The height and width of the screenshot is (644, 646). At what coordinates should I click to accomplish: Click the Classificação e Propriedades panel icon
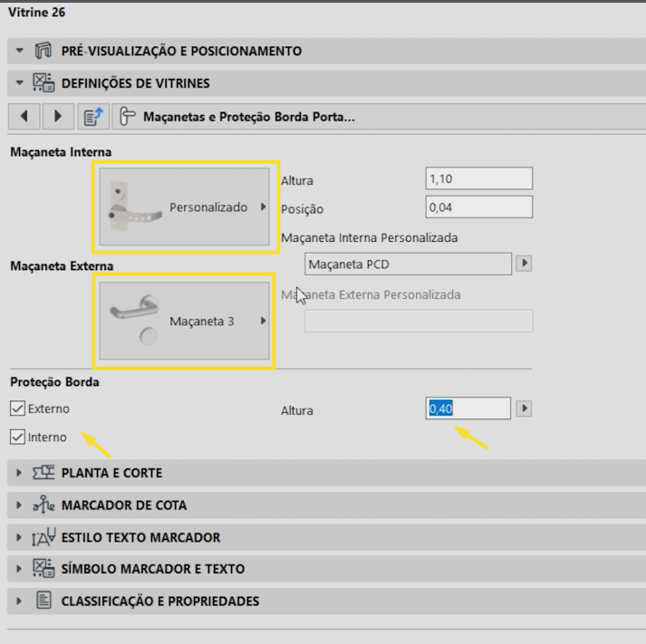click(43, 601)
